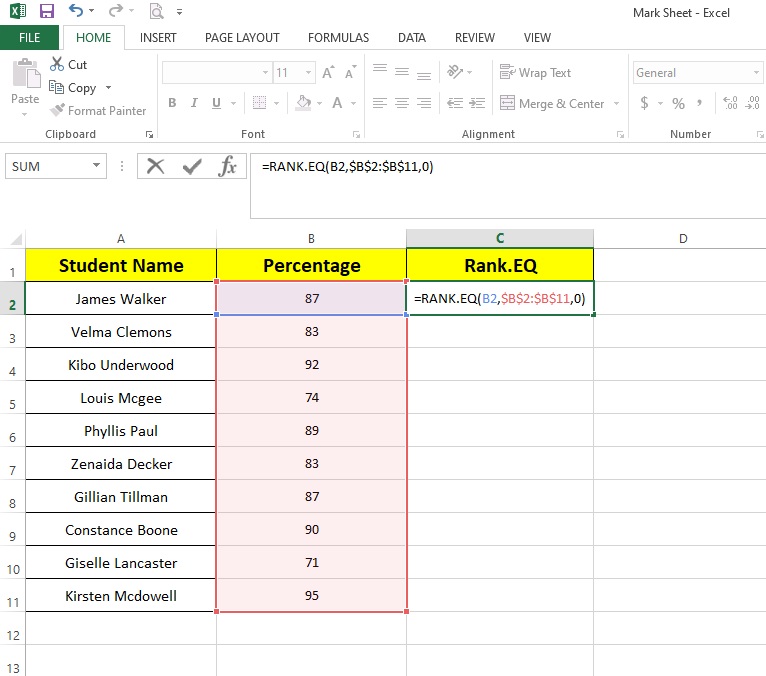Toggle Wrap Text
This screenshot has width=766, height=676.
535,73
